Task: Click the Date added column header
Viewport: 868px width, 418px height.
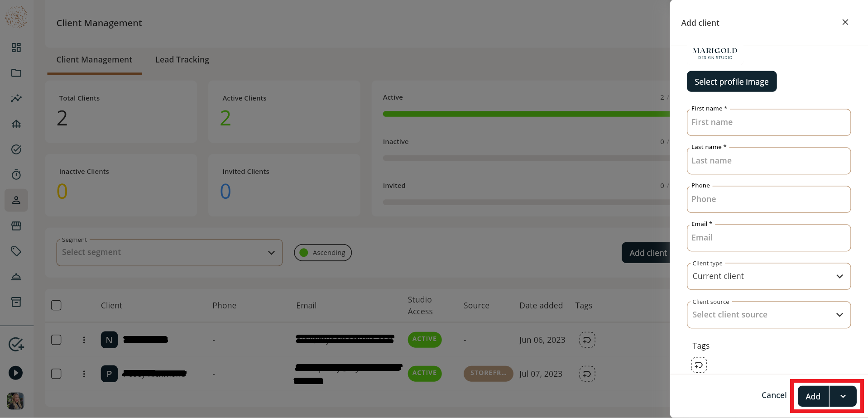Action: pyautogui.click(x=541, y=305)
